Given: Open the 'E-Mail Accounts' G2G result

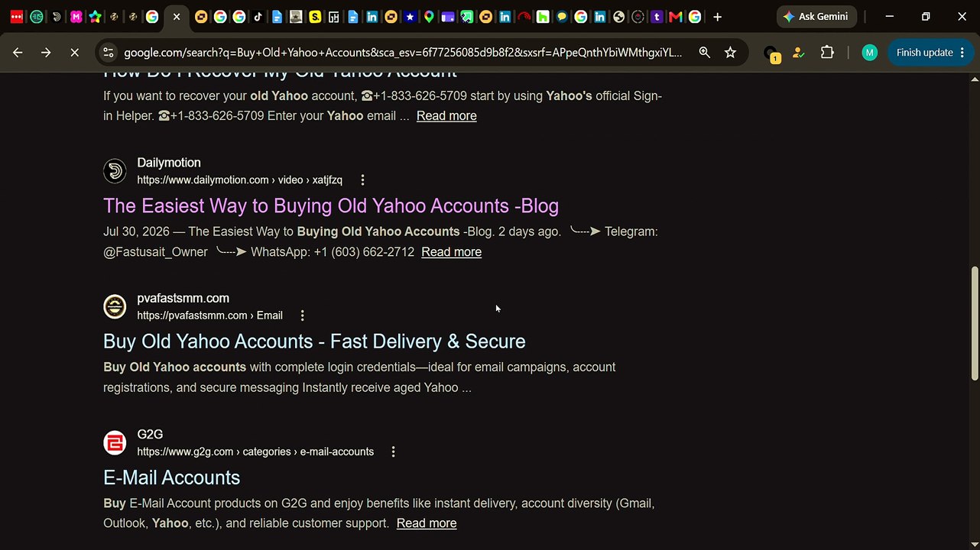Looking at the screenshot, I should coord(172,477).
